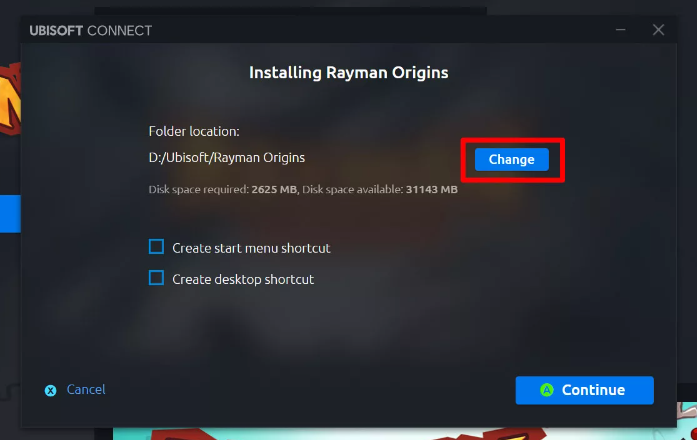Viewport: 697px width, 440px height.
Task: Click the Continue button
Action: tap(585, 390)
